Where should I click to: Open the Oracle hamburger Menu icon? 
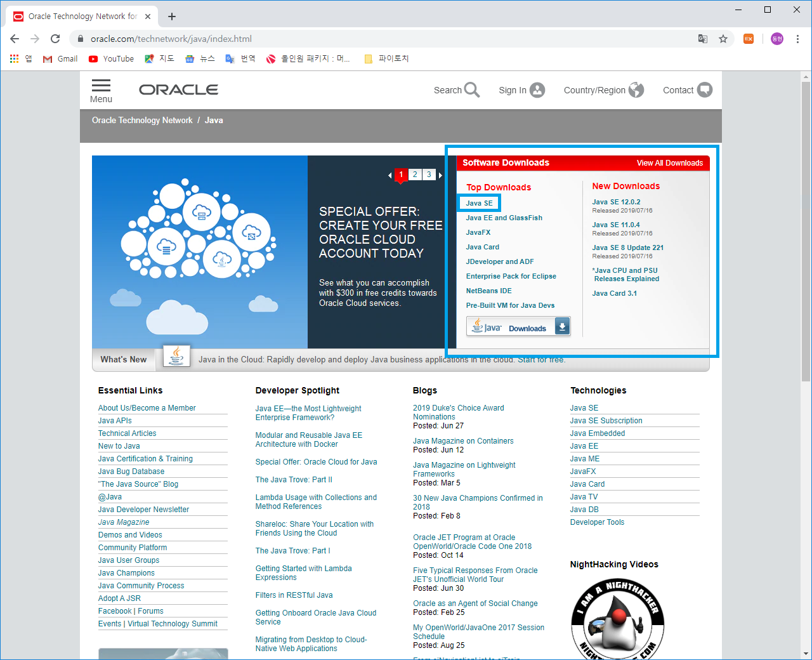point(101,86)
